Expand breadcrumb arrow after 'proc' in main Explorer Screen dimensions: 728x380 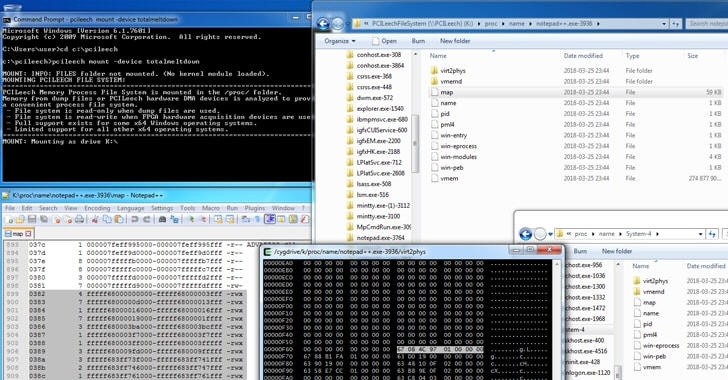pos(503,24)
